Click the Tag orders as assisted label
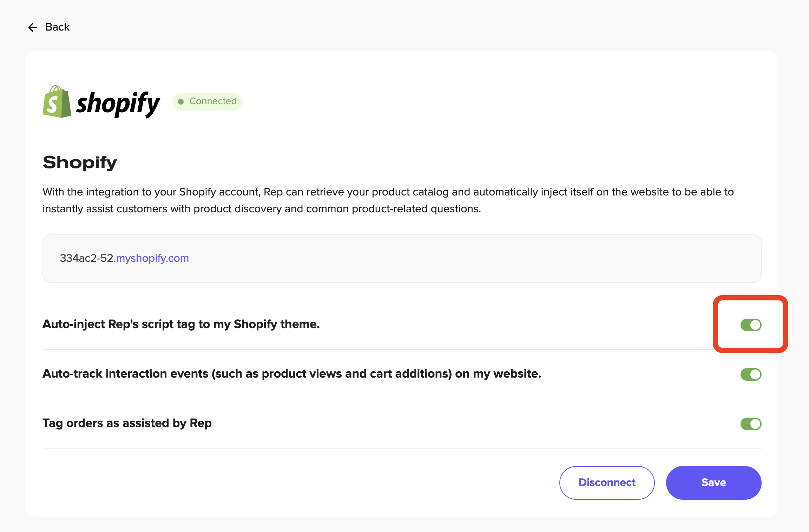Image resolution: width=809 pixels, height=532 pixels. coord(127,423)
